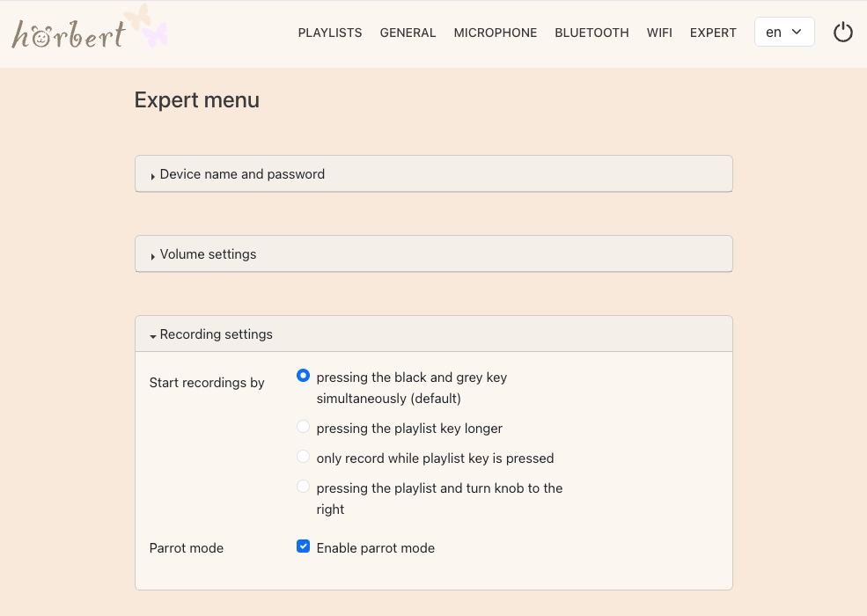The height and width of the screenshot is (616, 867).
Task: Expand the Volume settings section
Action: point(208,254)
